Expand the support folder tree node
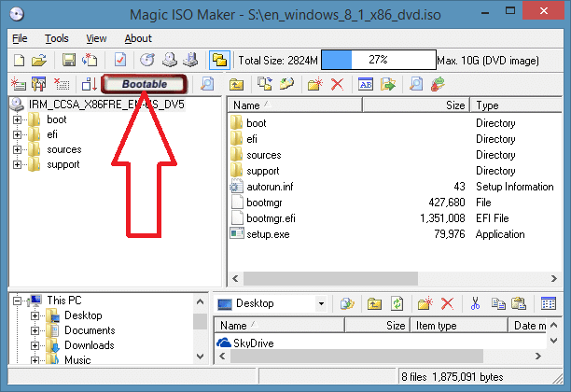The width and height of the screenshot is (571, 392). coord(17,164)
